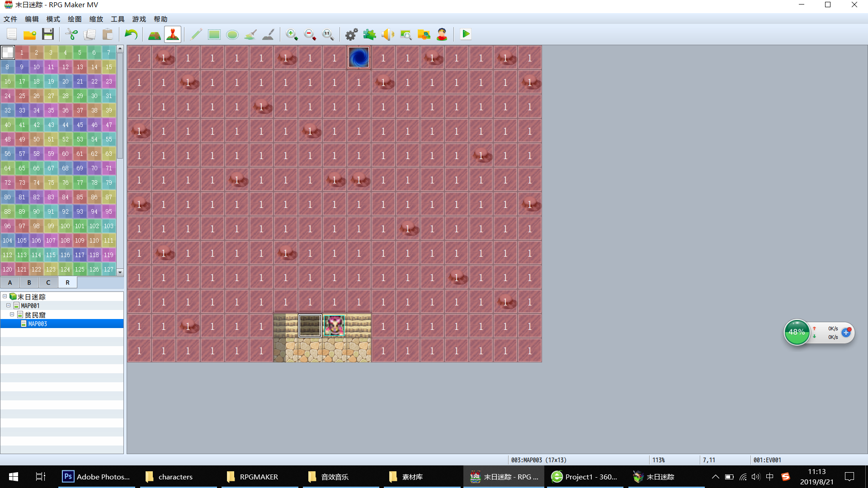Screen dimensions: 868x488
Task: Save the project with floppy icon
Action: pyautogui.click(x=48, y=34)
